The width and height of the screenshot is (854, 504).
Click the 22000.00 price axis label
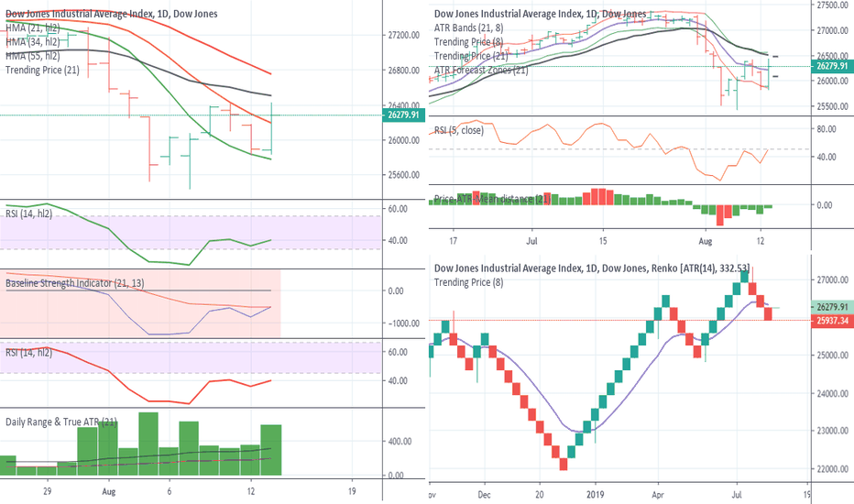point(832,469)
